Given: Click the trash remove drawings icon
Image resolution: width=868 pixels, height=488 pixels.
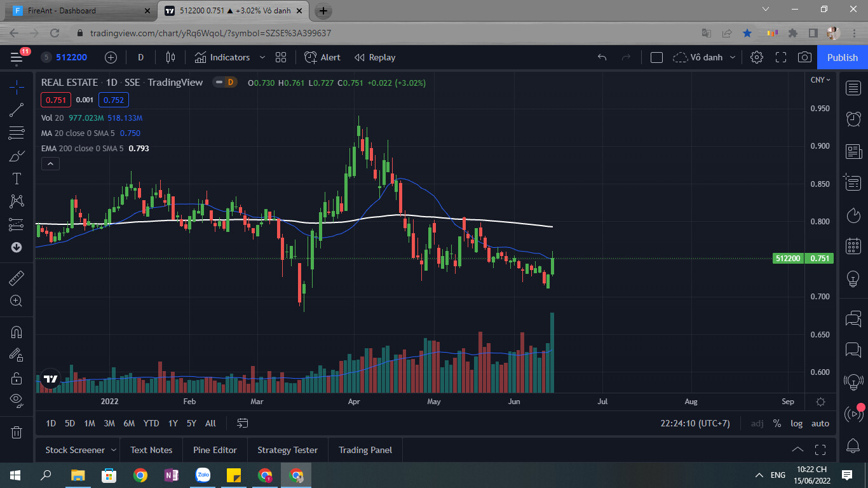Looking at the screenshot, I should 17,432.
